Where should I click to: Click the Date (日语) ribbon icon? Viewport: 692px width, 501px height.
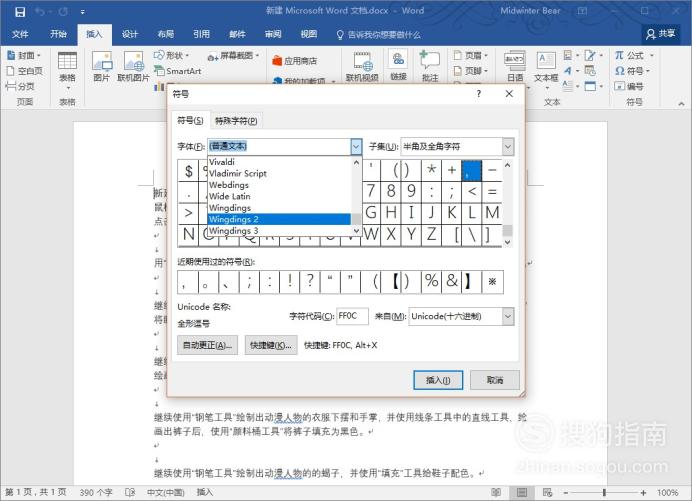pos(515,67)
